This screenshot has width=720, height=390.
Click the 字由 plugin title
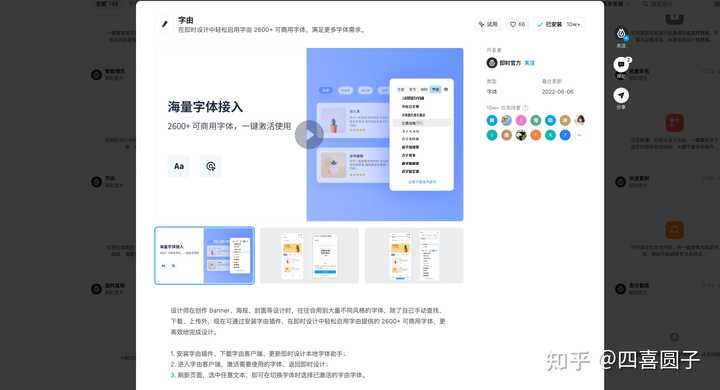[x=186, y=20]
